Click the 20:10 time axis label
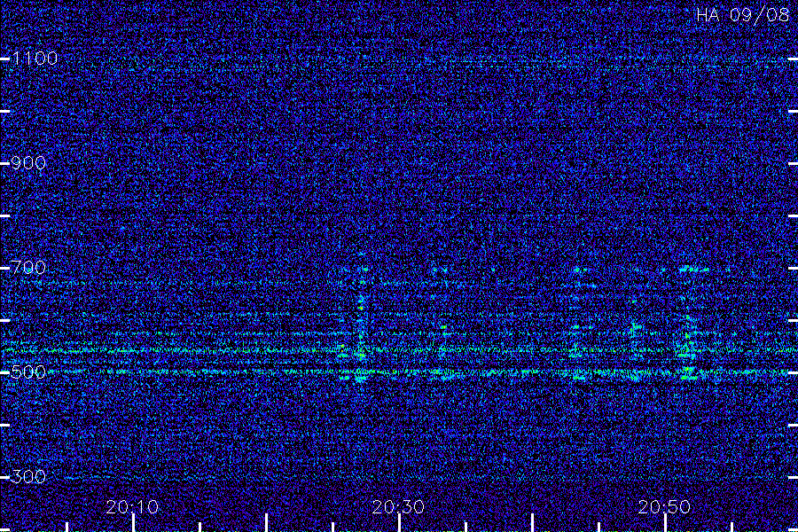Viewport: 798px width, 532px height. coord(132,507)
